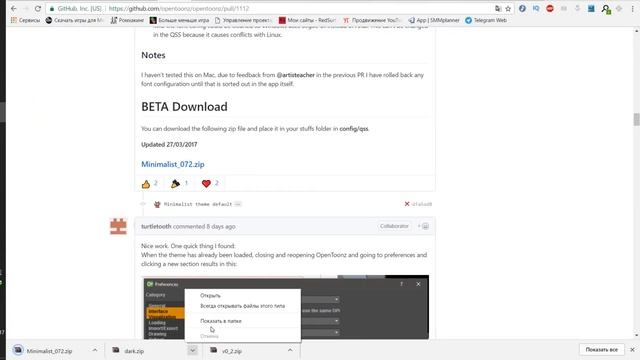640x360 pixels.
Task: Click the blue square extension icon
Action: click(591, 9)
